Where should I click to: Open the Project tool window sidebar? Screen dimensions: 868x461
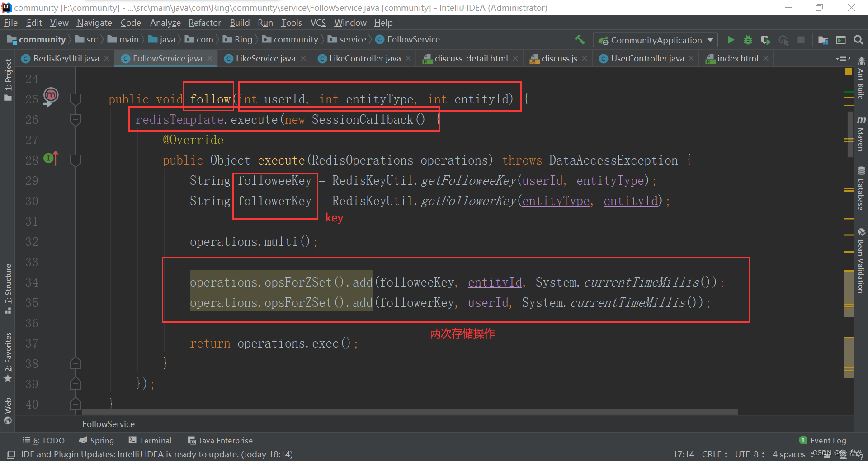click(x=8, y=80)
